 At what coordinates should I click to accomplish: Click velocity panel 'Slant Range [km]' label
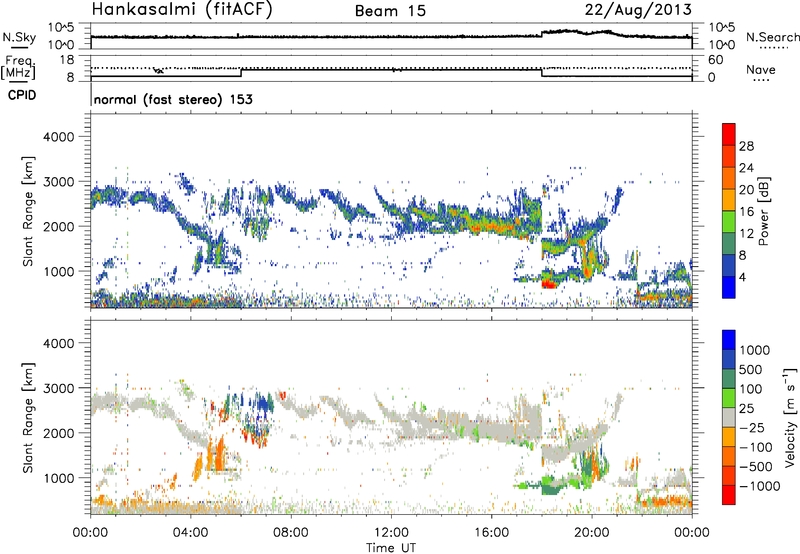tap(28, 417)
